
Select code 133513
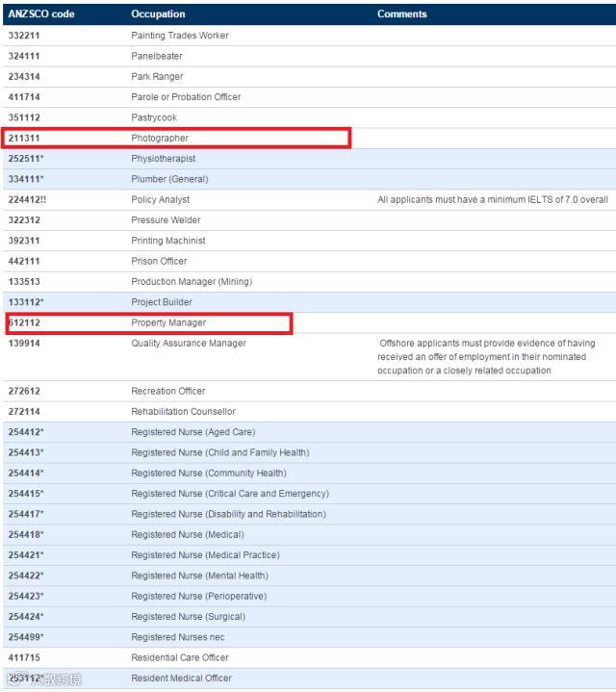24,282
